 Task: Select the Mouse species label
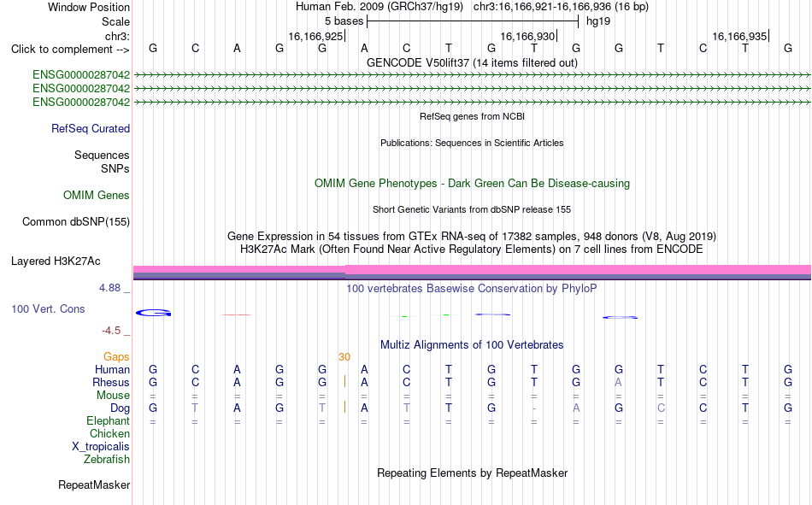coord(113,395)
